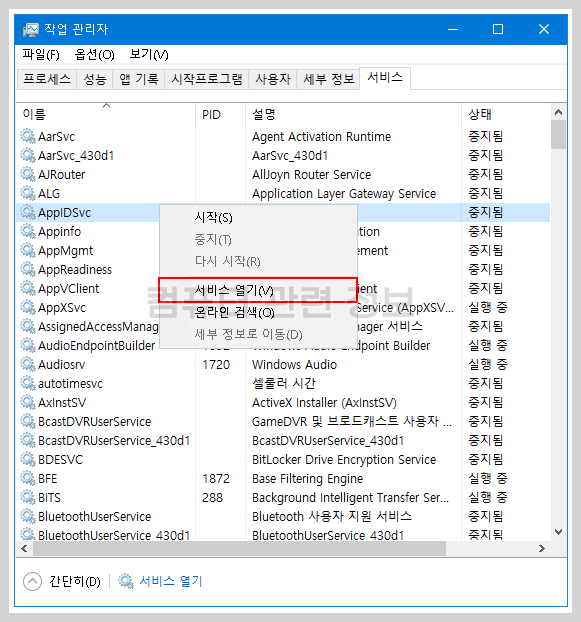Click PID value 1872
Image resolution: width=581 pixels, height=622 pixels.
[x=216, y=478]
